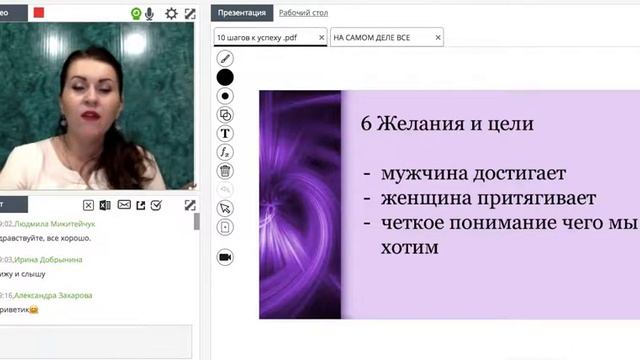The height and width of the screenshot is (360, 640).
Task: Select the pointer cursor tool
Action: pyautogui.click(x=225, y=209)
